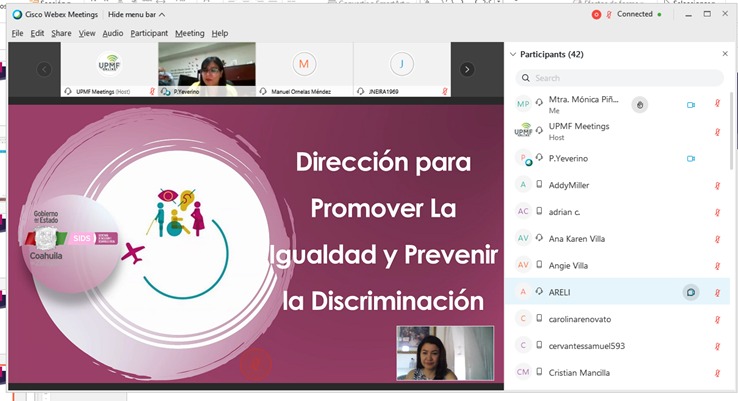The image size is (738, 401).
Task: Click the participant Search field
Action: 620,78
